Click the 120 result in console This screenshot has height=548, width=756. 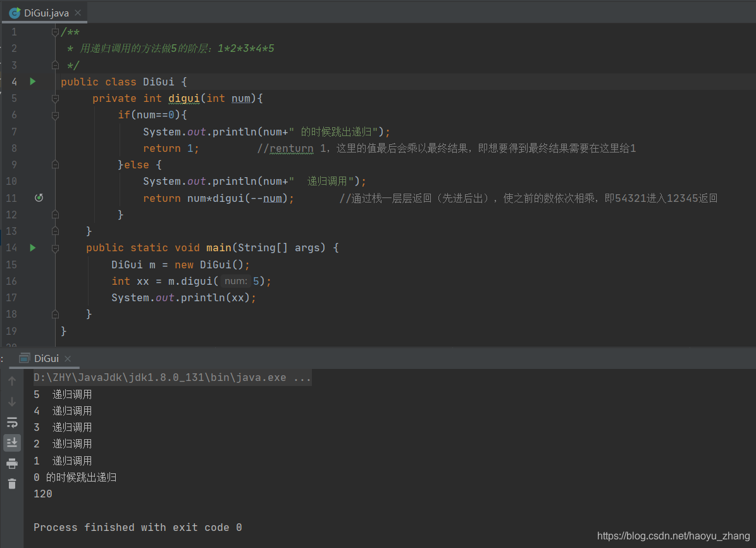point(43,494)
